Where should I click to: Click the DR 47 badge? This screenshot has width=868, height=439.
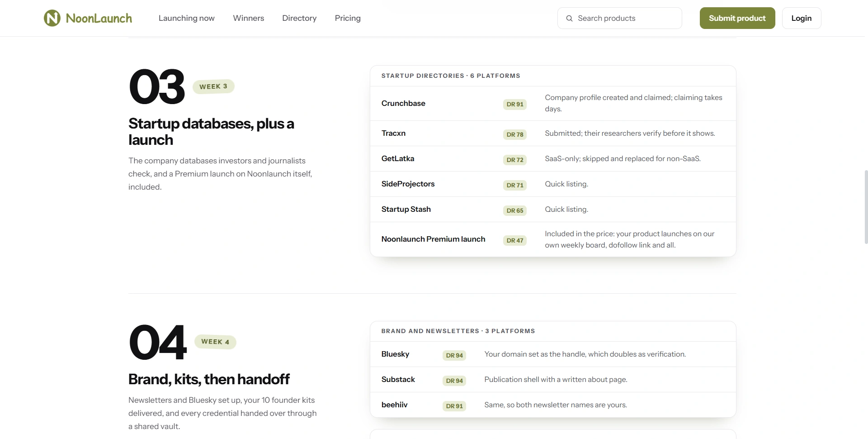515,240
